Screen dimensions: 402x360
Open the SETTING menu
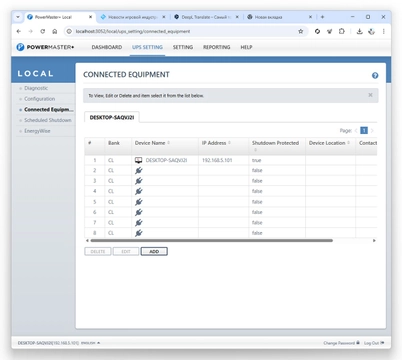183,47
